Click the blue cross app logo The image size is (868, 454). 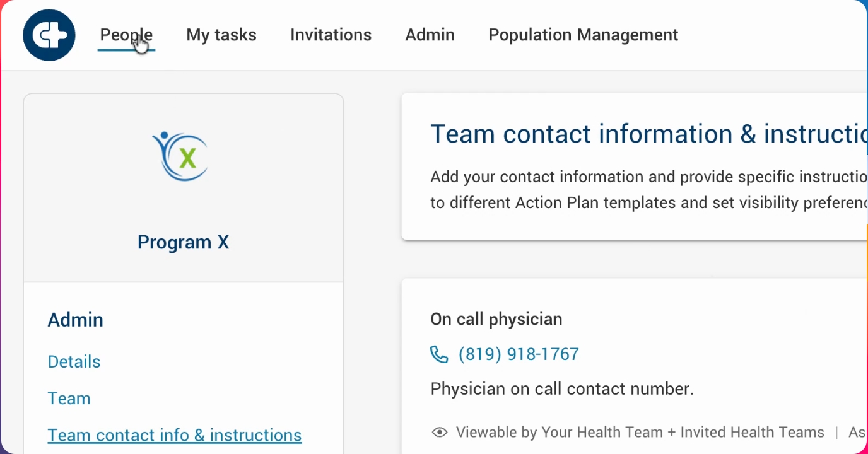(x=49, y=35)
